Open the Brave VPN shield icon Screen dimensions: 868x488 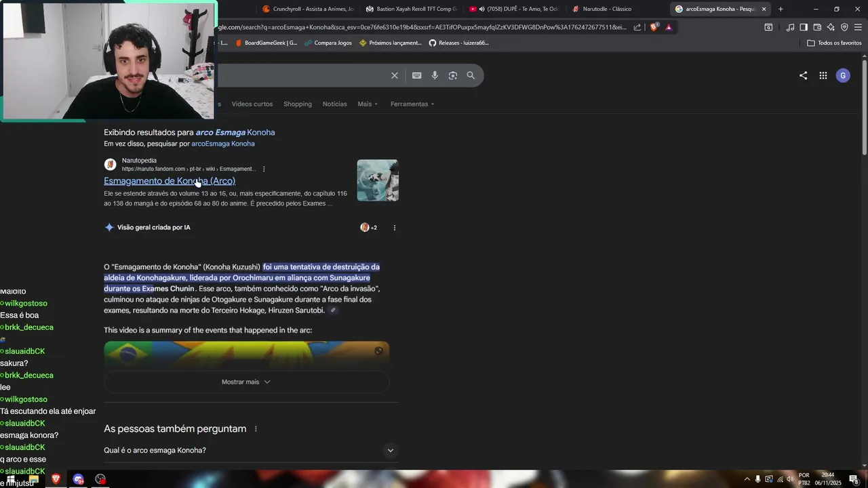pos(844,27)
